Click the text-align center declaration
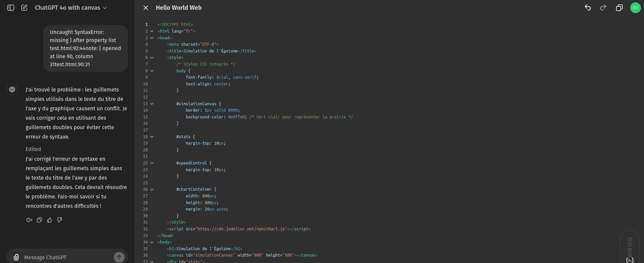This screenshot has width=644, height=263. click(208, 84)
